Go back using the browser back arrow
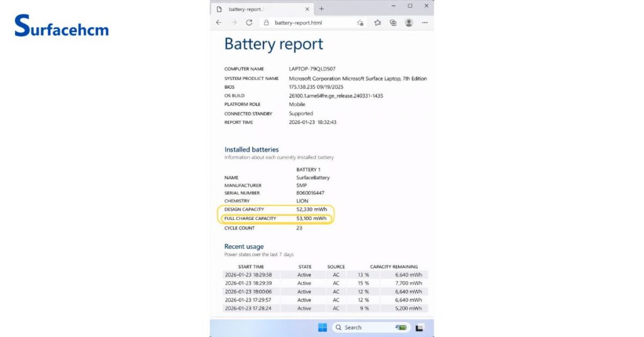The image size is (644, 337). 218,23
